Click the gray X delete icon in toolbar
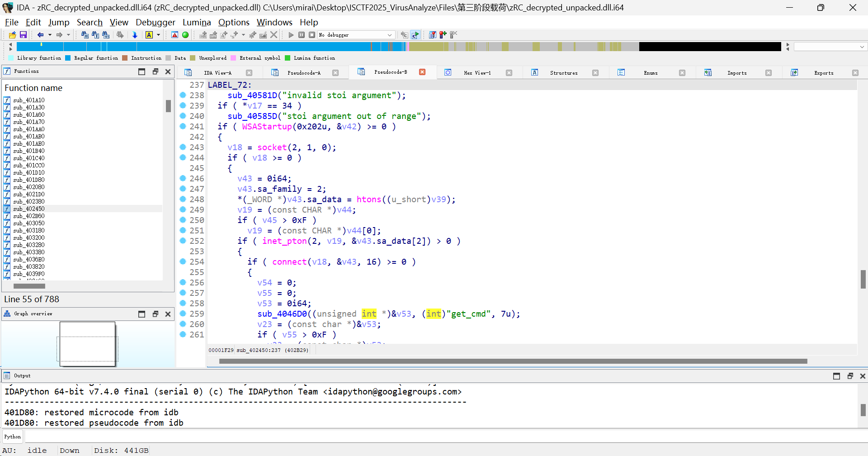 coord(274,35)
